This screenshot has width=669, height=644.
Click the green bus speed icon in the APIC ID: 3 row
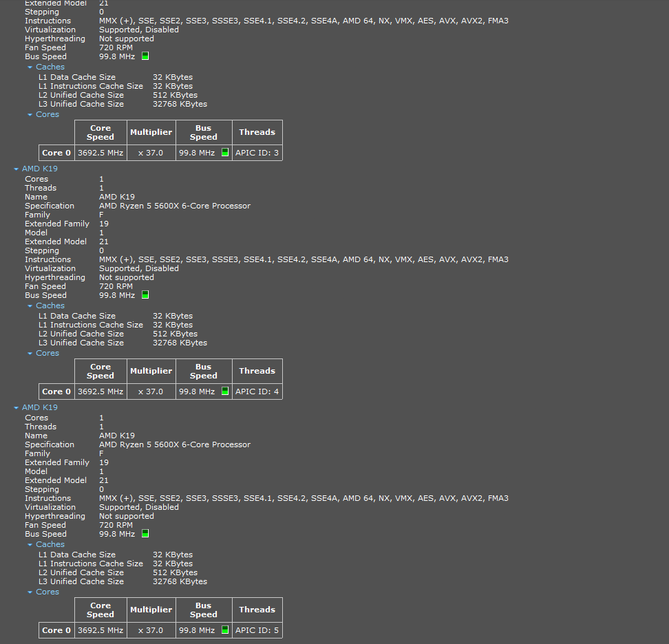(x=225, y=152)
